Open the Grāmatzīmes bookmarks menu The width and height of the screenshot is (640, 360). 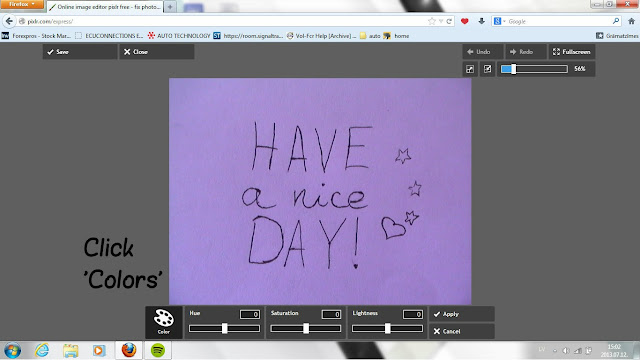[617, 36]
